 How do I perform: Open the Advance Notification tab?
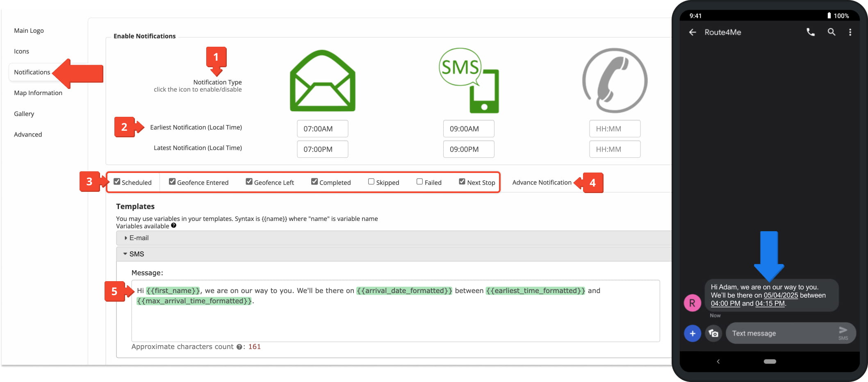click(541, 182)
